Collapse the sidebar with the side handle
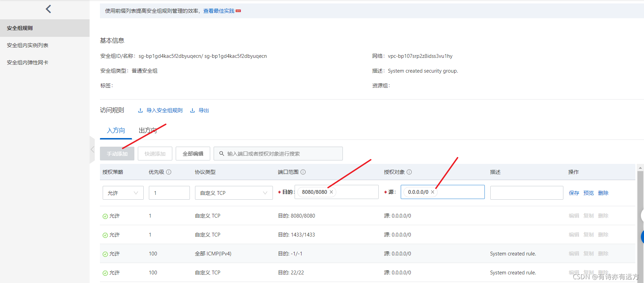 [92, 149]
